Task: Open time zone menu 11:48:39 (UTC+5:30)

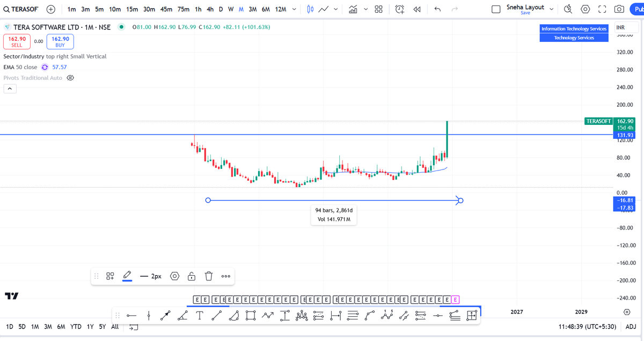Action: 588,327
